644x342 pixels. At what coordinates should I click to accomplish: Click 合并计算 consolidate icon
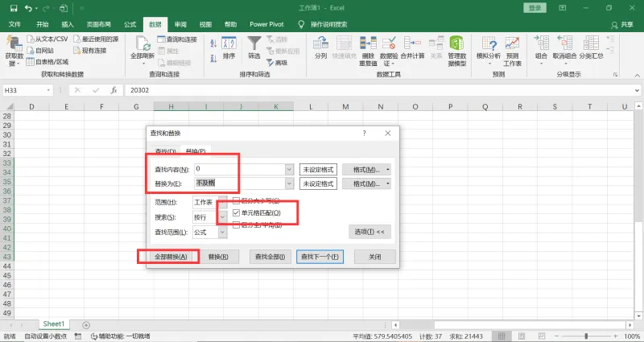point(412,47)
